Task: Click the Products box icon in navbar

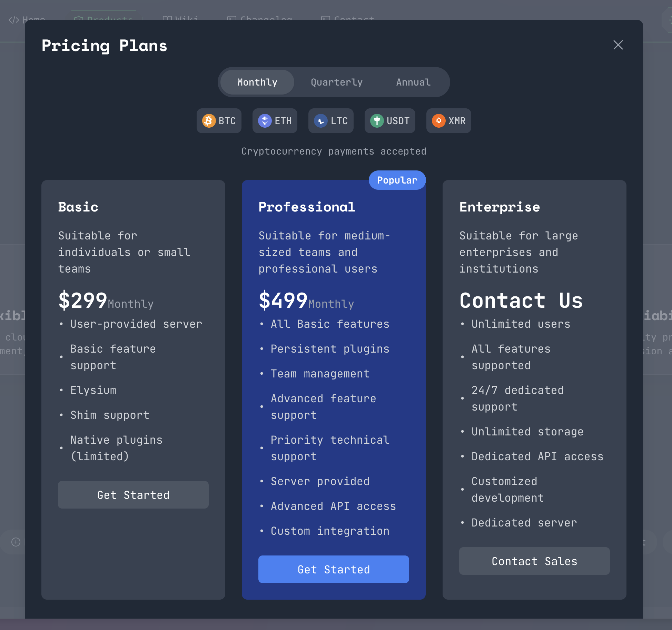Action: (79, 19)
